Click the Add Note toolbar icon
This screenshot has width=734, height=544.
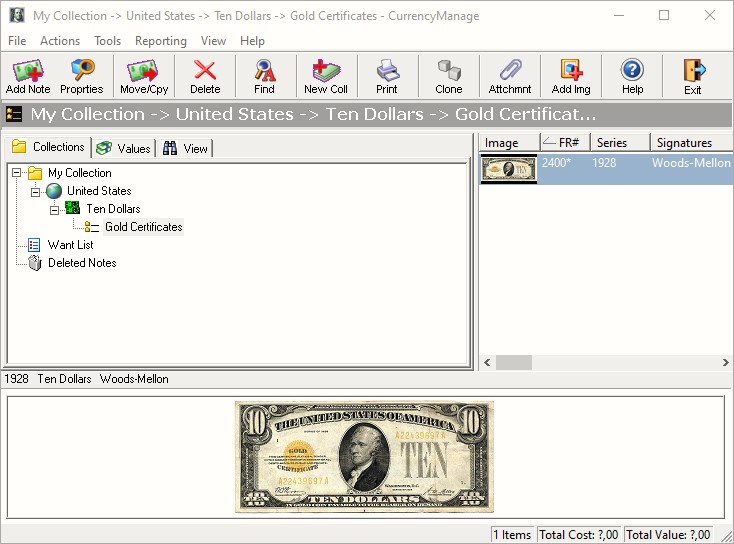point(28,70)
